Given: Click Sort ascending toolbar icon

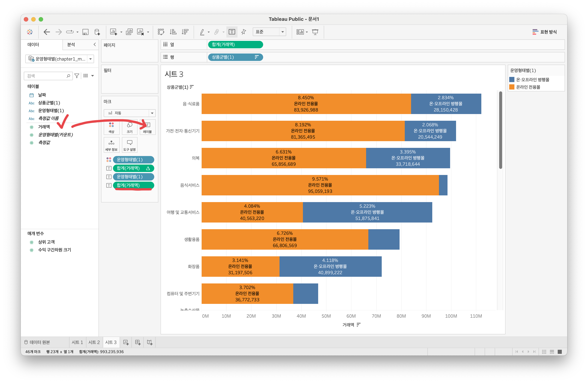Looking at the screenshot, I should click(x=173, y=32).
